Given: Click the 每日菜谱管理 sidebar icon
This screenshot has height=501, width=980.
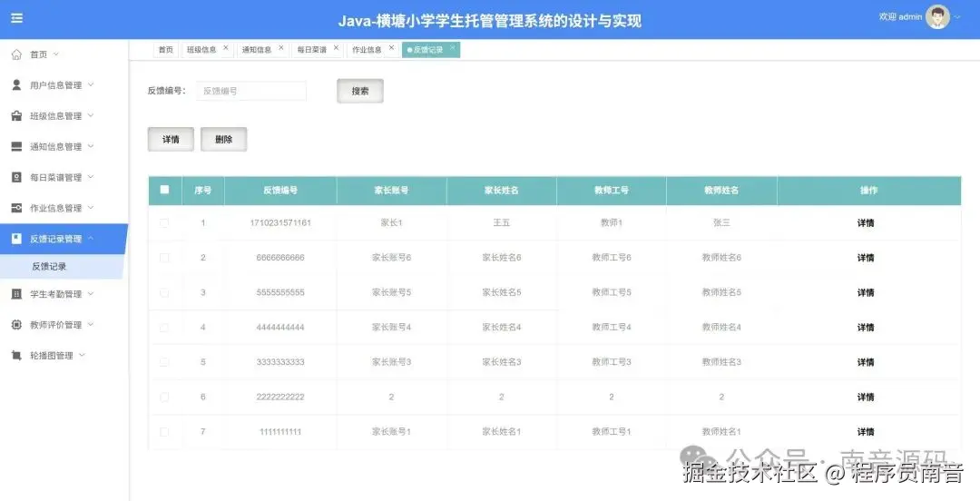Looking at the screenshot, I should (17, 177).
